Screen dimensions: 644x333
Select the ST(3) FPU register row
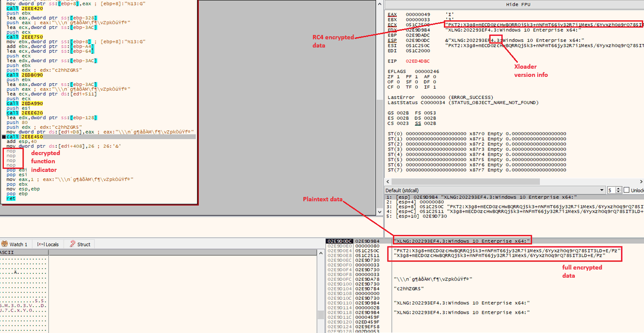(x=477, y=149)
